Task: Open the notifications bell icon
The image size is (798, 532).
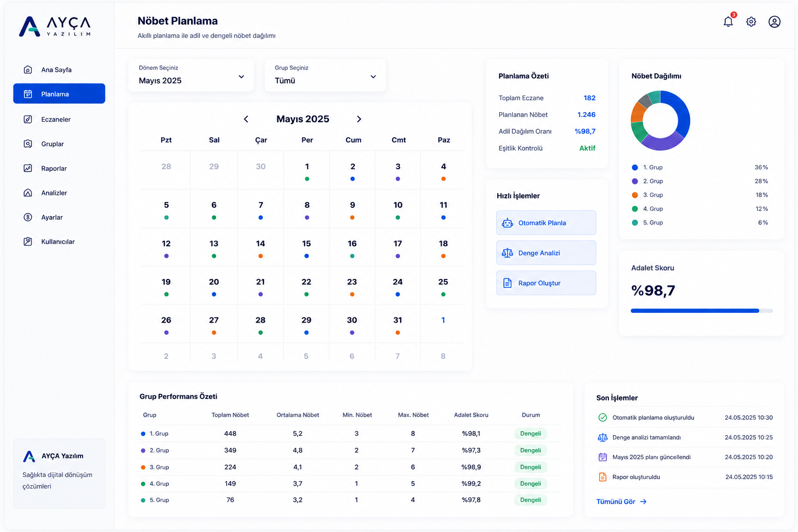Action: point(728,21)
